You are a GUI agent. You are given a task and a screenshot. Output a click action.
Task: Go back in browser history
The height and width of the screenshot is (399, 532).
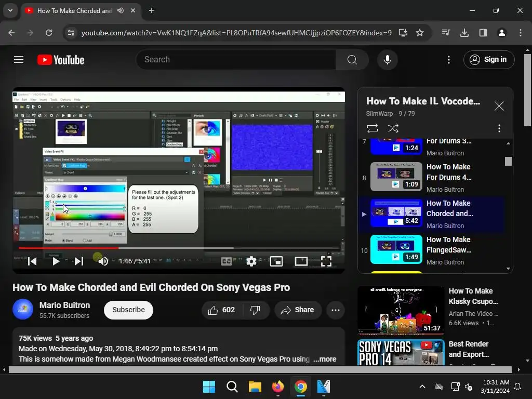point(11,33)
